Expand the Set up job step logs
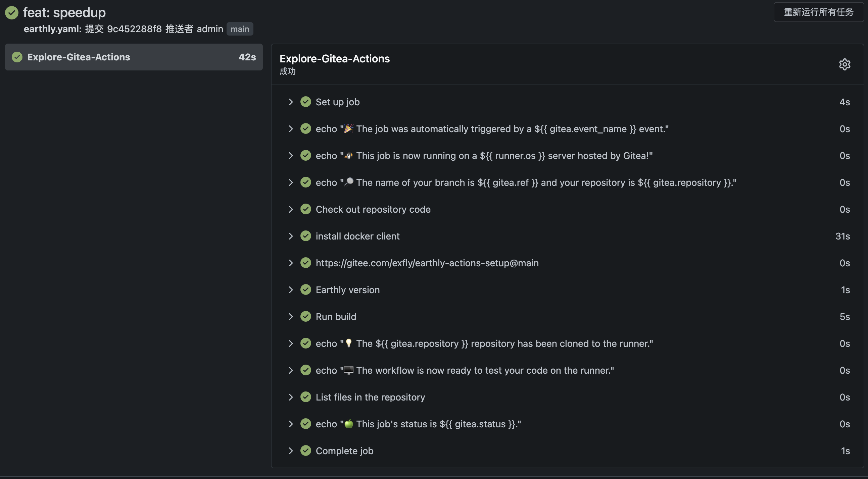 coord(291,102)
